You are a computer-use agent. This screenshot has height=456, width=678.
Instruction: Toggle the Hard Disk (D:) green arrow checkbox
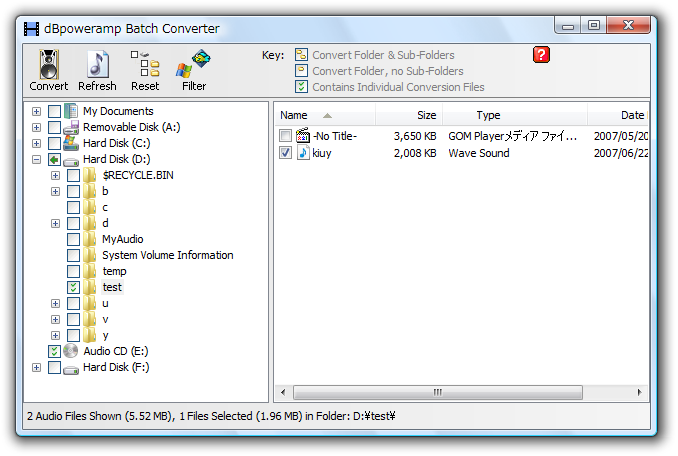pyautogui.click(x=54, y=159)
